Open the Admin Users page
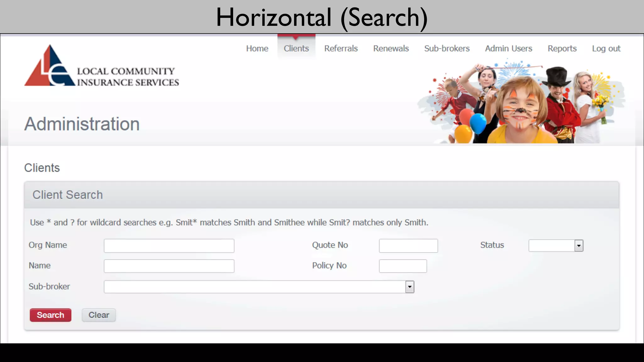 [508, 49]
